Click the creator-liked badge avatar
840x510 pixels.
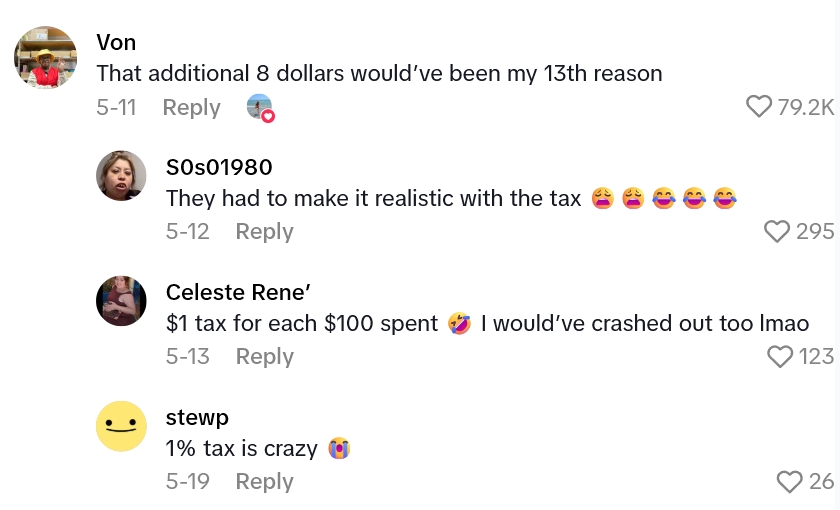[x=260, y=107]
